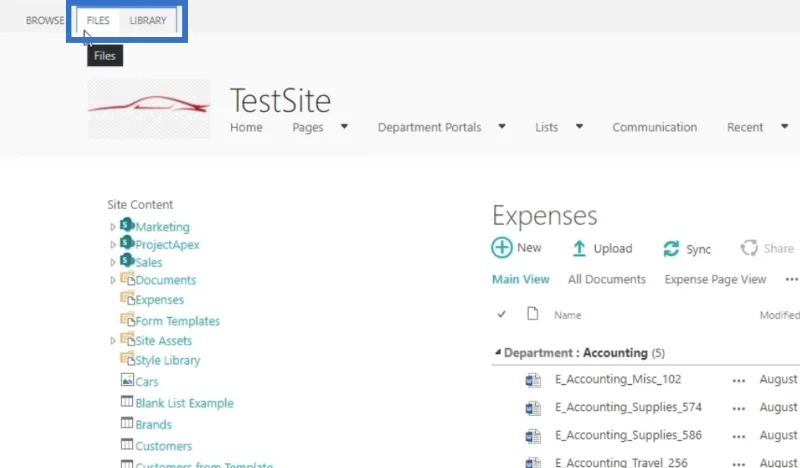Go to Home in top navigation

tap(246, 127)
